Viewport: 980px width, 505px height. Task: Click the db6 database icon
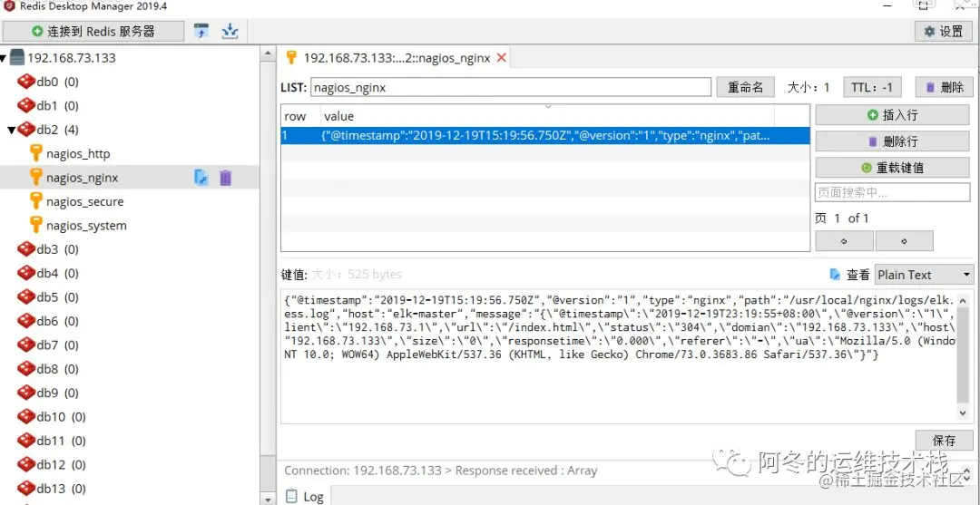[26, 321]
